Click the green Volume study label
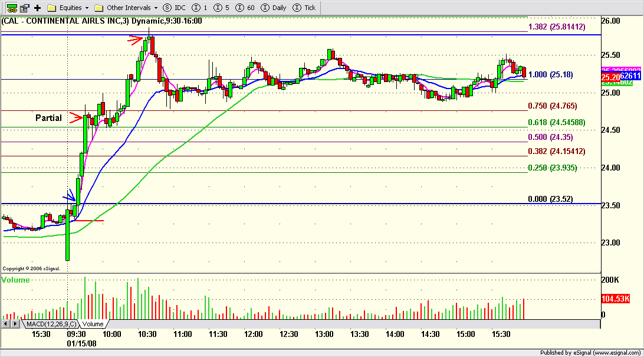 tap(15, 280)
